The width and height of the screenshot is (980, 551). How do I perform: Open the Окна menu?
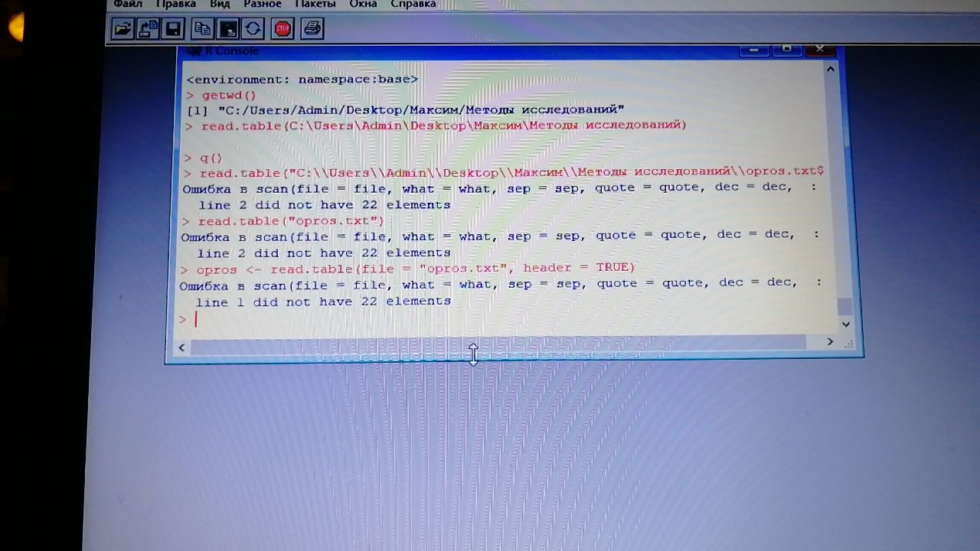(363, 4)
